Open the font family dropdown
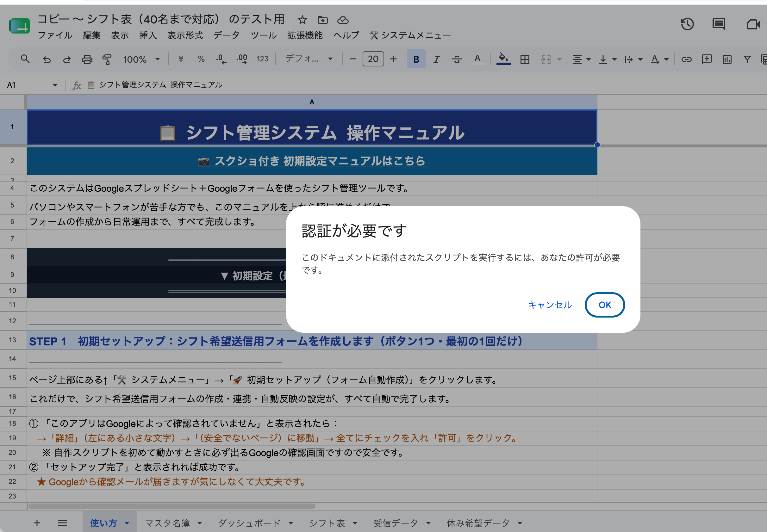Screen dimensions: 767x532 [x=309, y=59]
